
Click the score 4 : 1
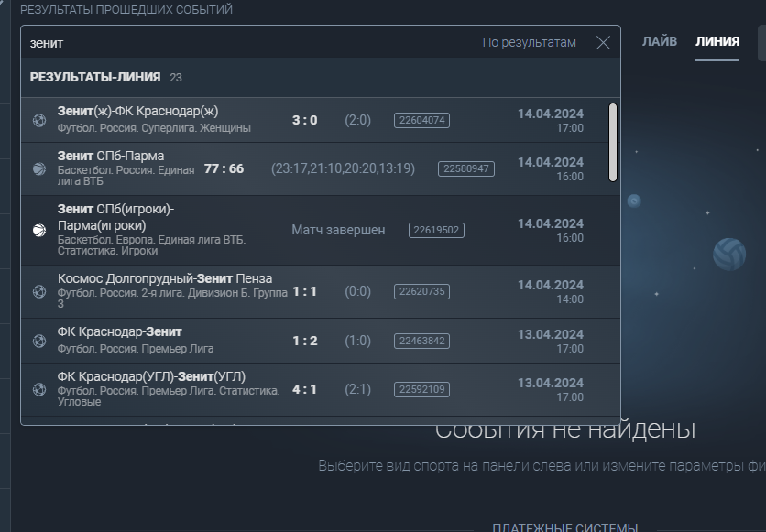tap(304, 389)
